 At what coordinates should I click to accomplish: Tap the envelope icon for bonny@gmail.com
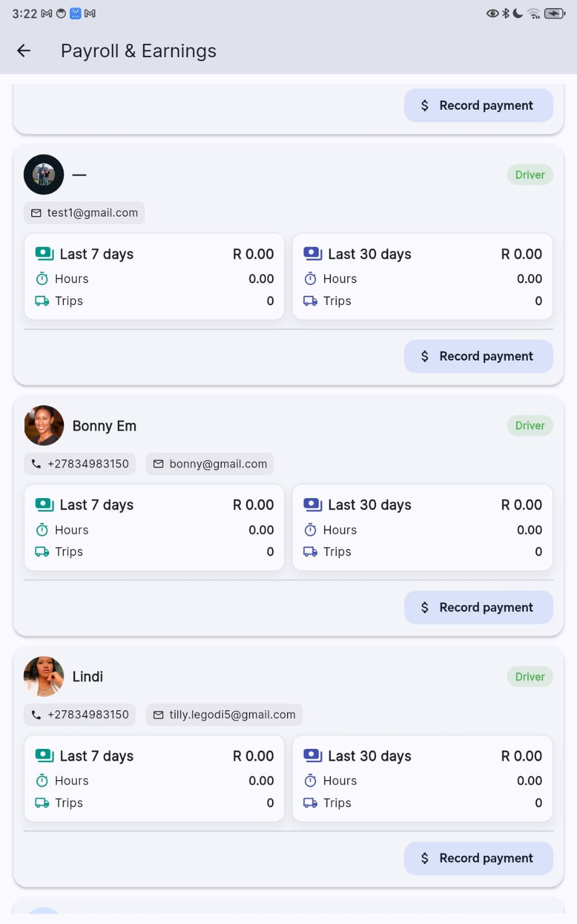[158, 464]
